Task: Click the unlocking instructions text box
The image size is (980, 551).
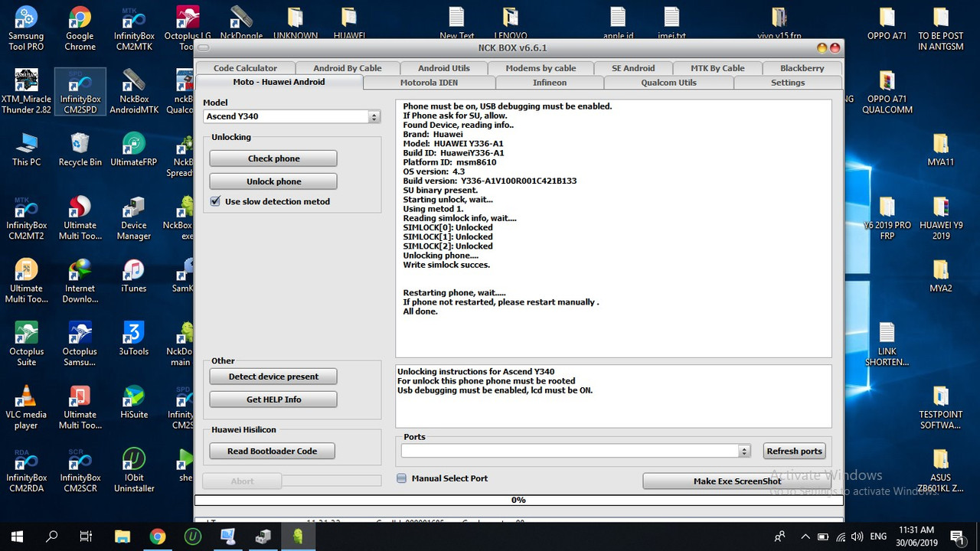Action: pos(613,396)
